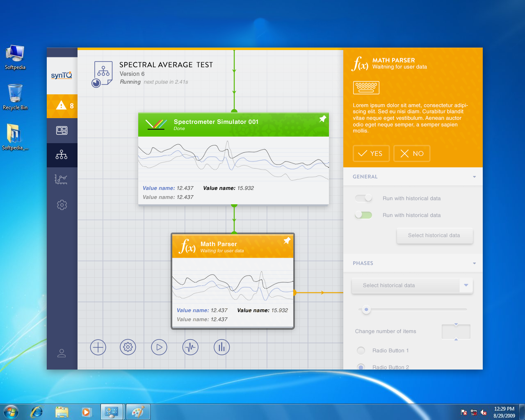The width and height of the screenshot is (525, 420).
Task: Click pin icon on Spectrometer Simulator 001 card
Action: coord(323,119)
